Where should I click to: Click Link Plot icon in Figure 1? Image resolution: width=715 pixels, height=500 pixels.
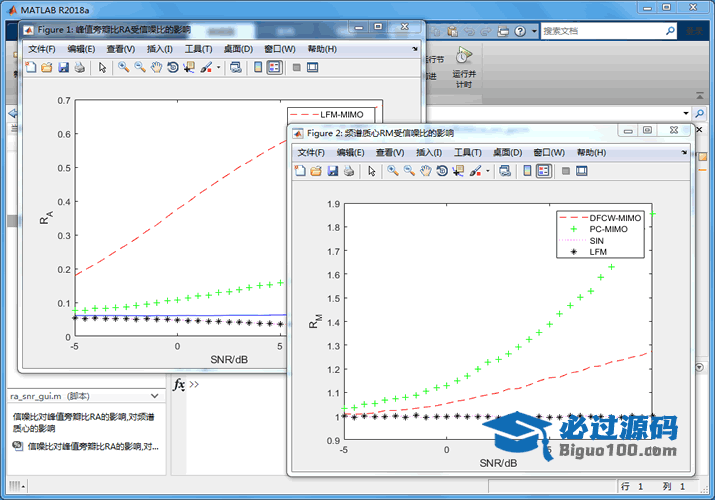point(236,67)
